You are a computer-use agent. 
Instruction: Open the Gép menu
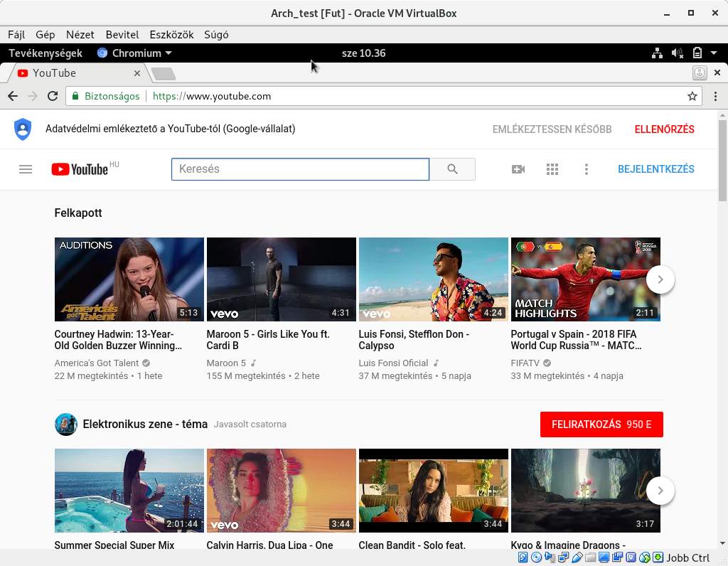[x=45, y=35]
